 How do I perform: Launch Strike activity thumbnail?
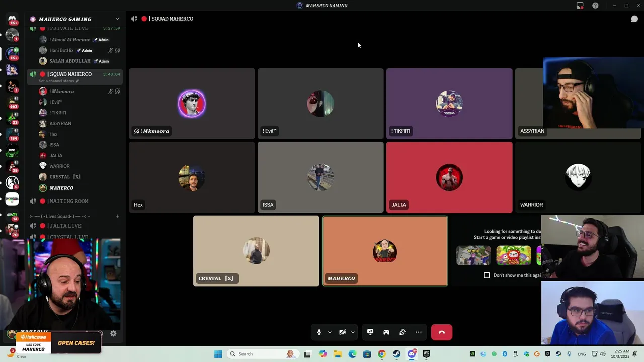click(473, 255)
